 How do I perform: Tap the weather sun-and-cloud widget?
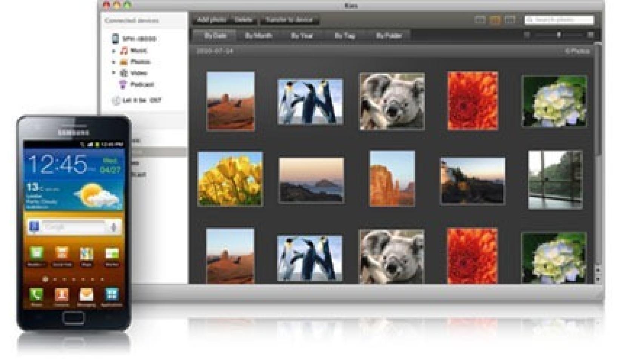click(98, 195)
